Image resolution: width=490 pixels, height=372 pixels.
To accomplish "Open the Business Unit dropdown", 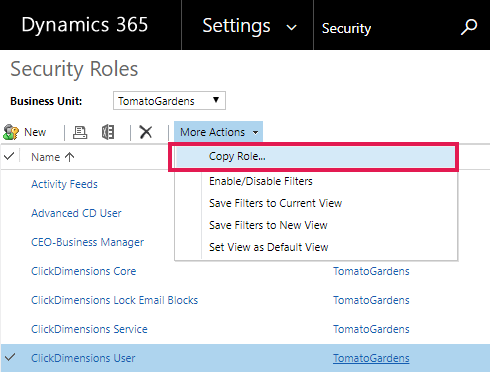I will pos(169,101).
